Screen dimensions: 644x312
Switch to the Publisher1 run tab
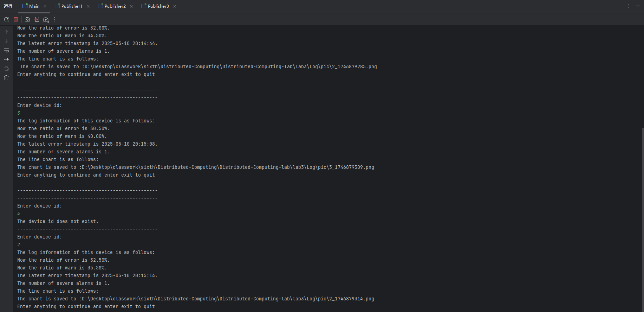click(x=72, y=6)
